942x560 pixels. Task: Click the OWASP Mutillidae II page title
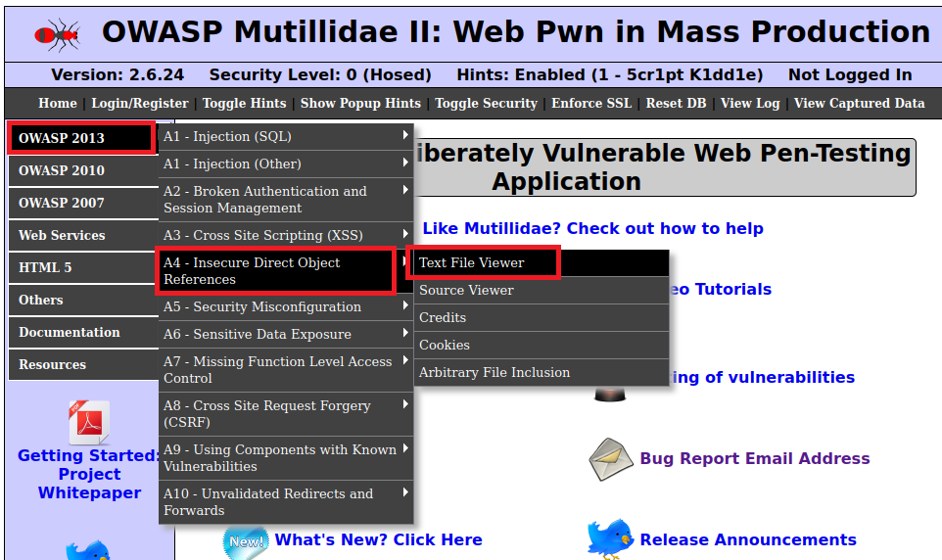(x=516, y=32)
